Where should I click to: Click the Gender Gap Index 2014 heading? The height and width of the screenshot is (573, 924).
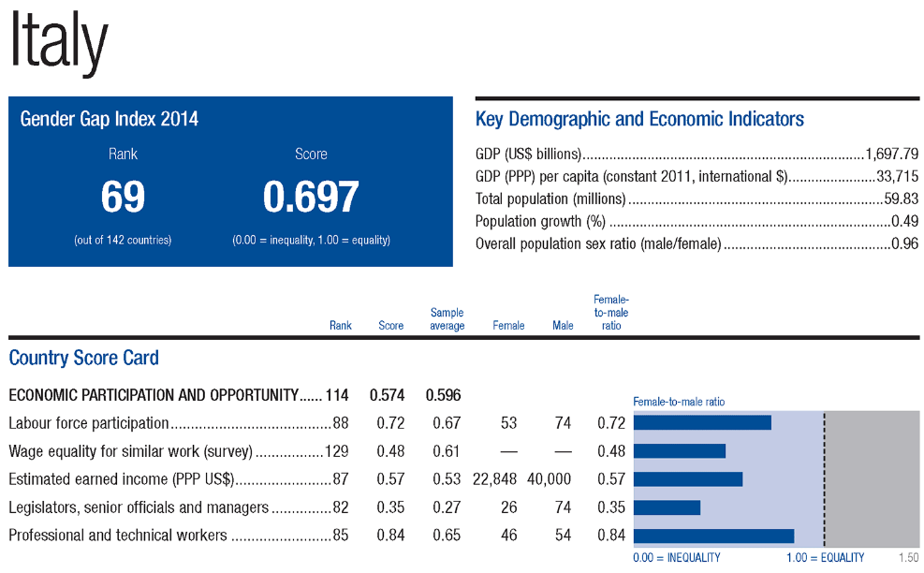[x=110, y=119]
